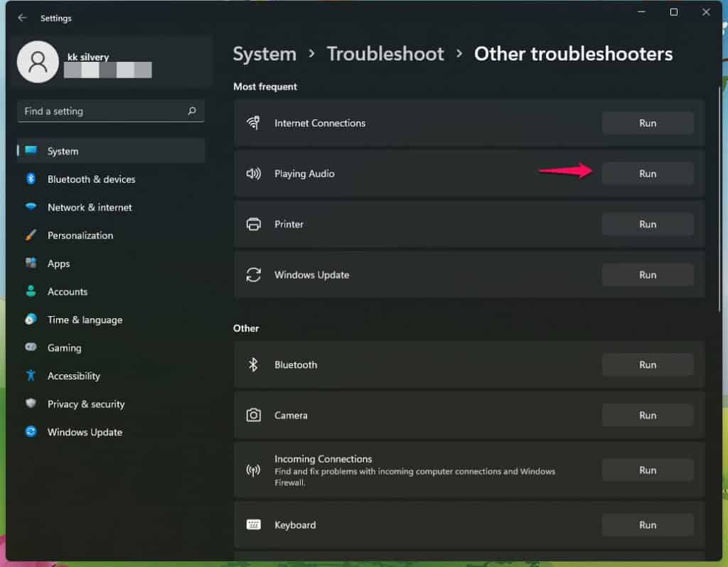728x567 pixels.
Task: Open Personalization settings
Action: (x=111, y=235)
